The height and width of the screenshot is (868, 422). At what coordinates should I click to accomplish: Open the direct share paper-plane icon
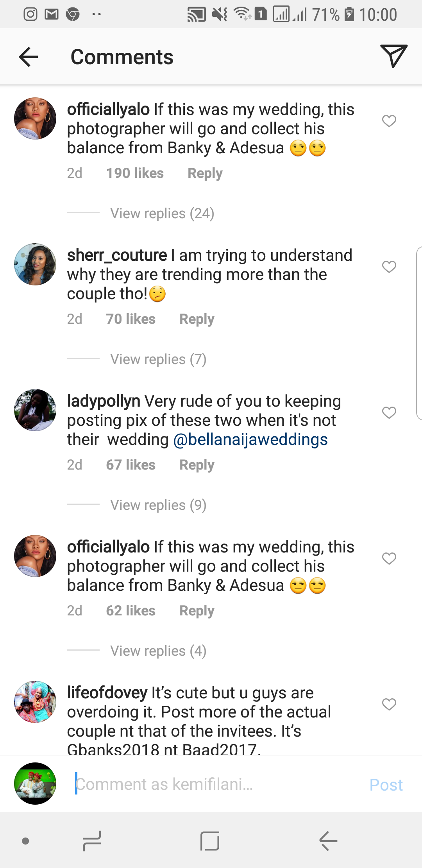[393, 56]
